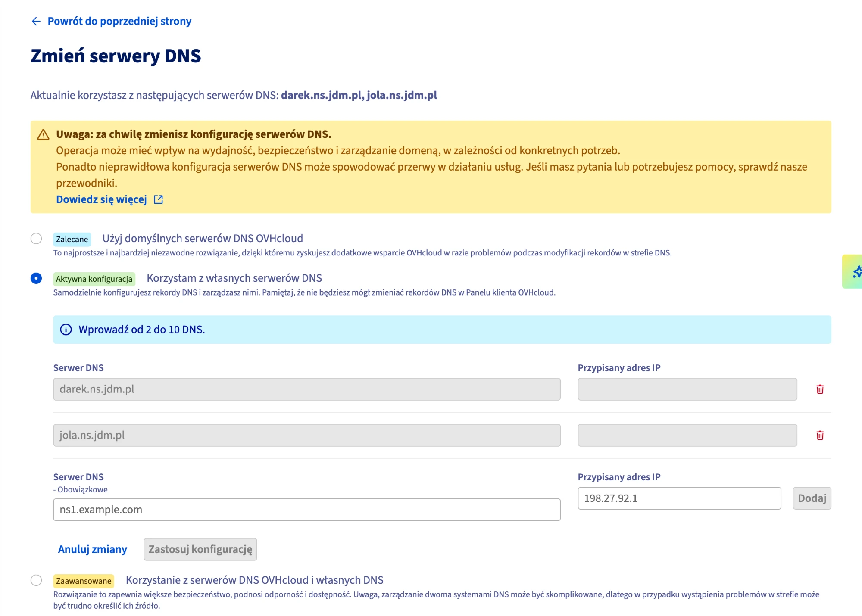862x616 pixels.
Task: Click the 'Wprowadź od 2 do 10 DNS.' notice text
Action: (142, 330)
